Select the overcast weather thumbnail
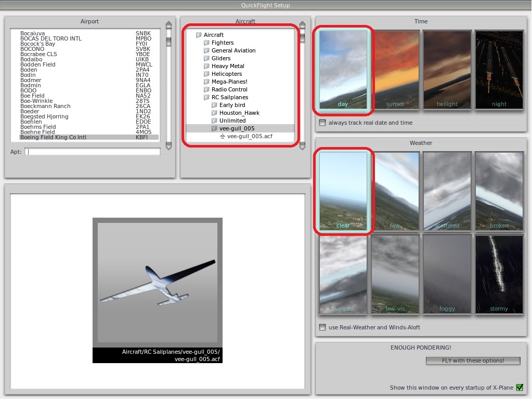The width and height of the screenshot is (532, 400). point(343,274)
